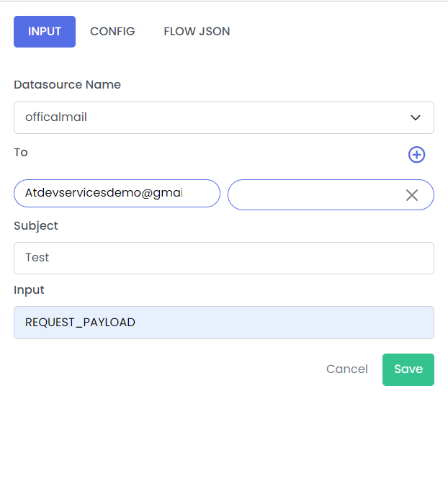
Task: Click the Subject label
Action: 36,226
